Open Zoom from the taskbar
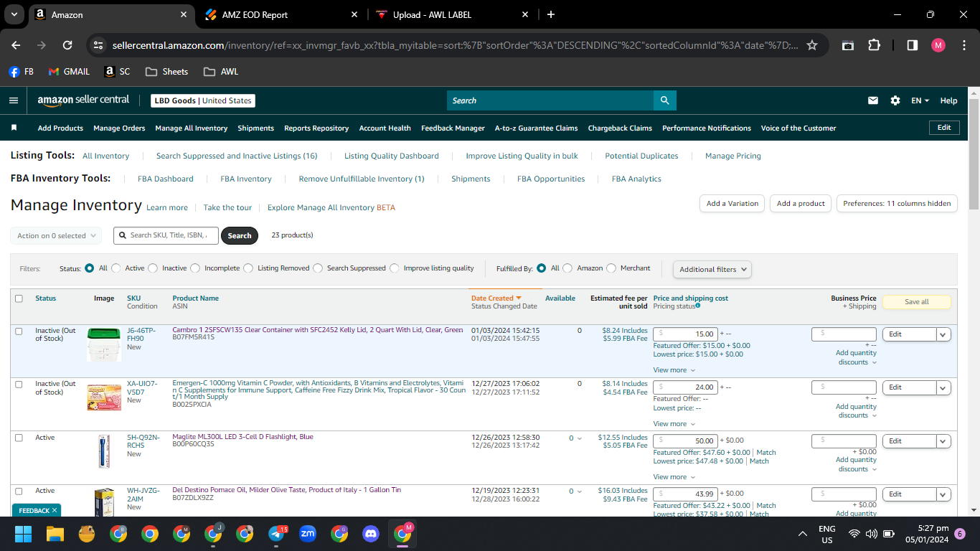Screen dimensions: 980x551 (x=308, y=533)
